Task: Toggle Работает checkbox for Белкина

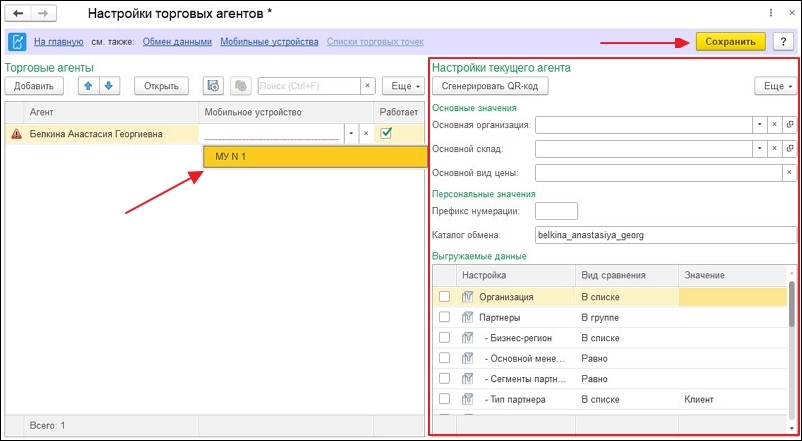Action: pyautogui.click(x=384, y=133)
